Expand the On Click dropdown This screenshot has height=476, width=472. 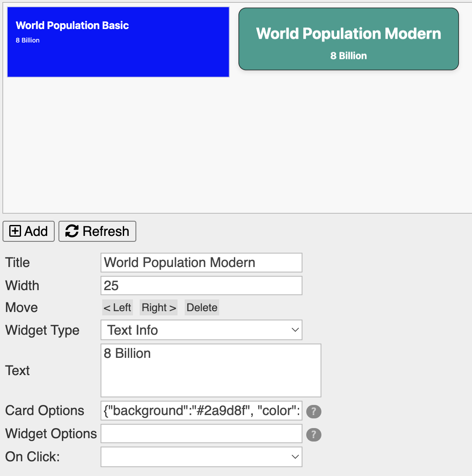click(x=202, y=457)
